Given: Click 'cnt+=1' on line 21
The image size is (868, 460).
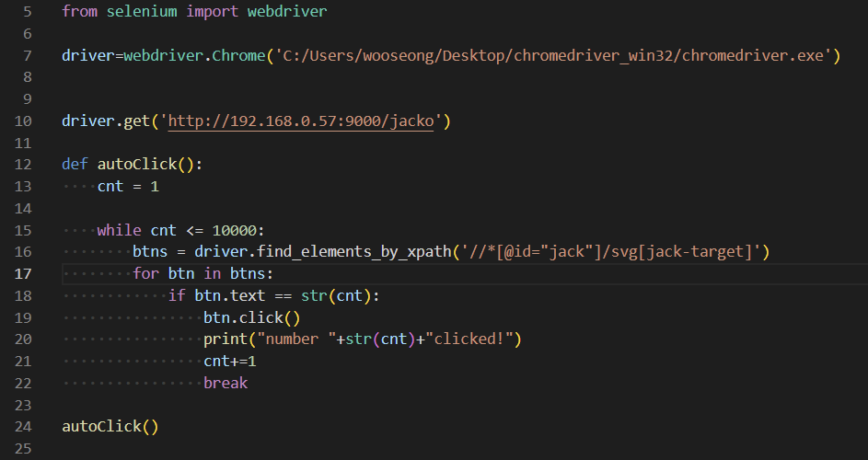Looking at the screenshot, I should [230, 362].
